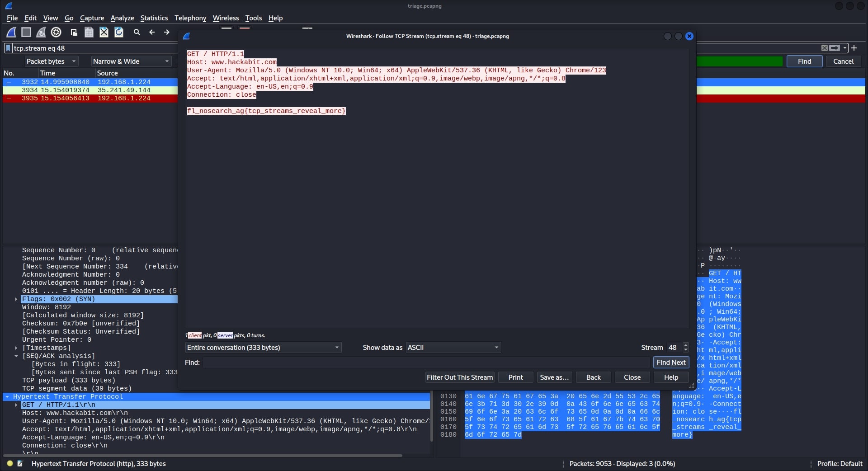Screen dimensions: 868x471
Task: Click the display filter bookmark icon
Action: pos(8,48)
